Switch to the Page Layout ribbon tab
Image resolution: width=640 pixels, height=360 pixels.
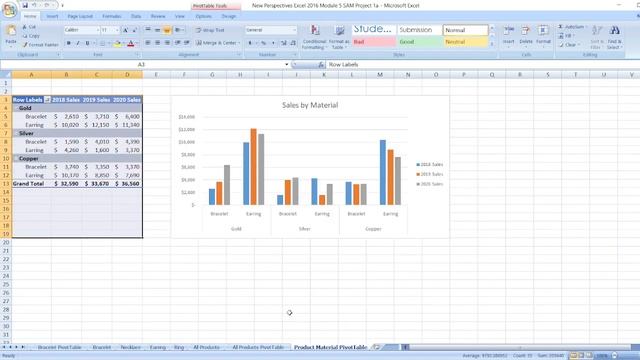[80, 16]
